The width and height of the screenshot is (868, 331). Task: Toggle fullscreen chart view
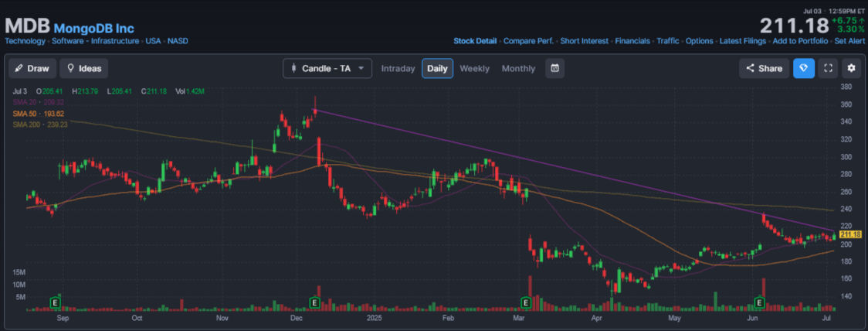pos(828,68)
